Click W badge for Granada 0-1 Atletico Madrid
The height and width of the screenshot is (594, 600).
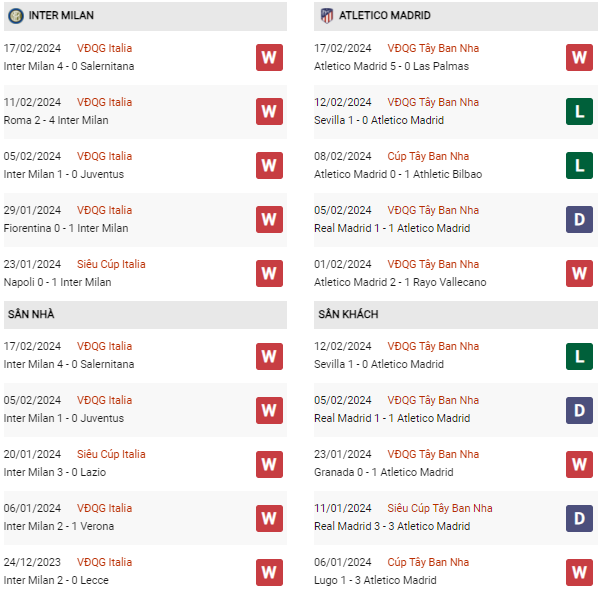click(580, 463)
